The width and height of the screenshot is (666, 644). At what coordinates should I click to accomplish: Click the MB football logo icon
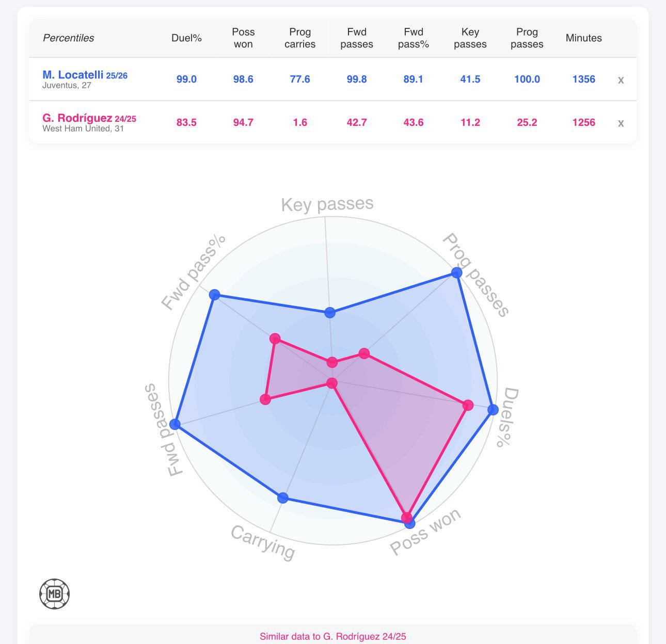point(55,594)
